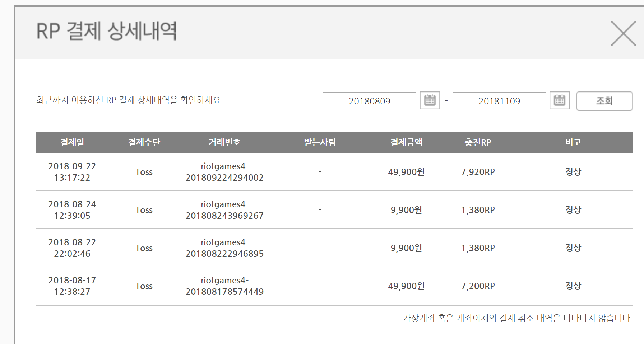Select 정상 status in 2018-08-24 row
The image size is (644, 344).
point(573,210)
